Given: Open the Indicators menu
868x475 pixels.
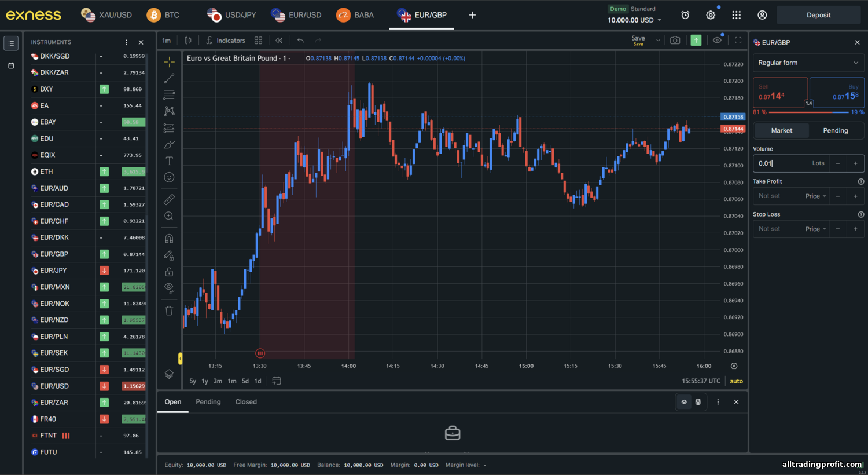Looking at the screenshot, I should point(226,41).
